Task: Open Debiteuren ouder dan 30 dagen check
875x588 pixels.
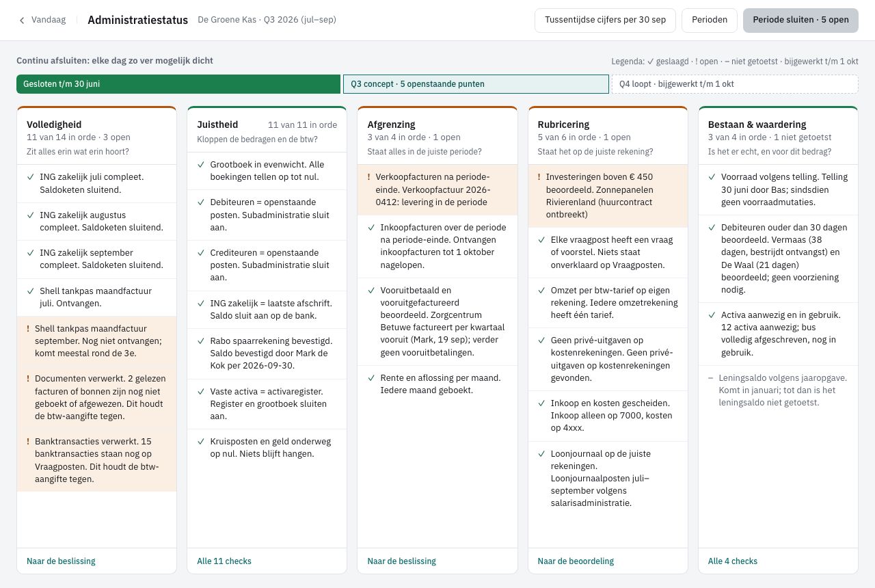Action: point(778,259)
